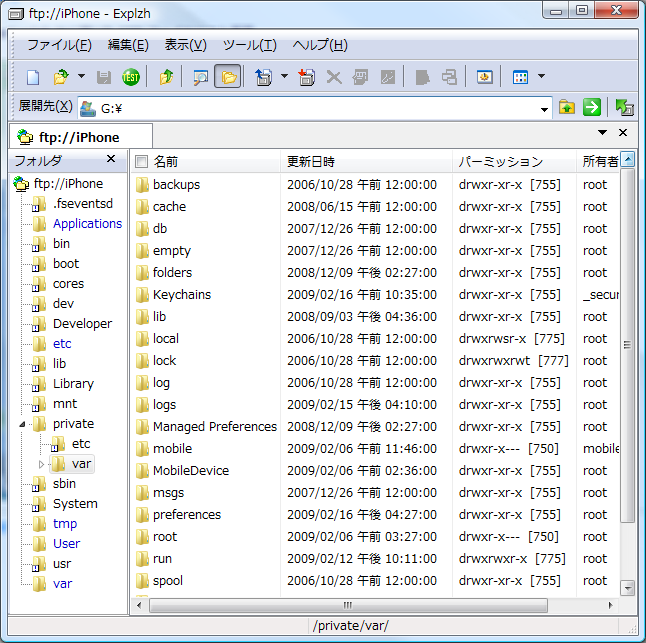Click the /private/var/ status bar path
The image size is (646, 643).
pos(351,626)
